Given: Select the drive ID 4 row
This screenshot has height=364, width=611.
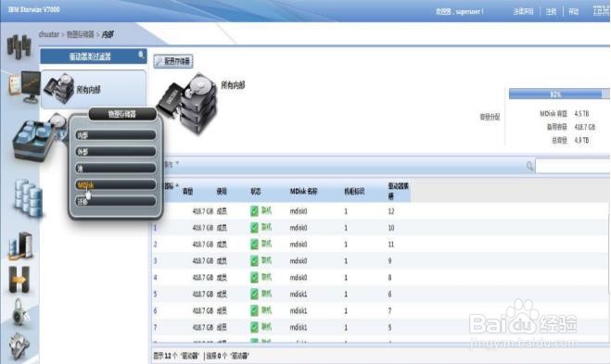Looking at the screenshot, I should tap(380, 278).
